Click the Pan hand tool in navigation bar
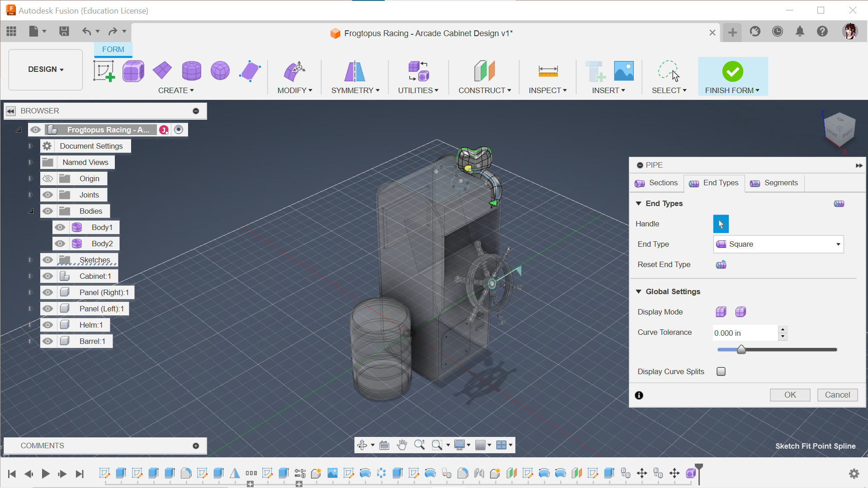The width and height of the screenshot is (868, 488). click(x=402, y=445)
